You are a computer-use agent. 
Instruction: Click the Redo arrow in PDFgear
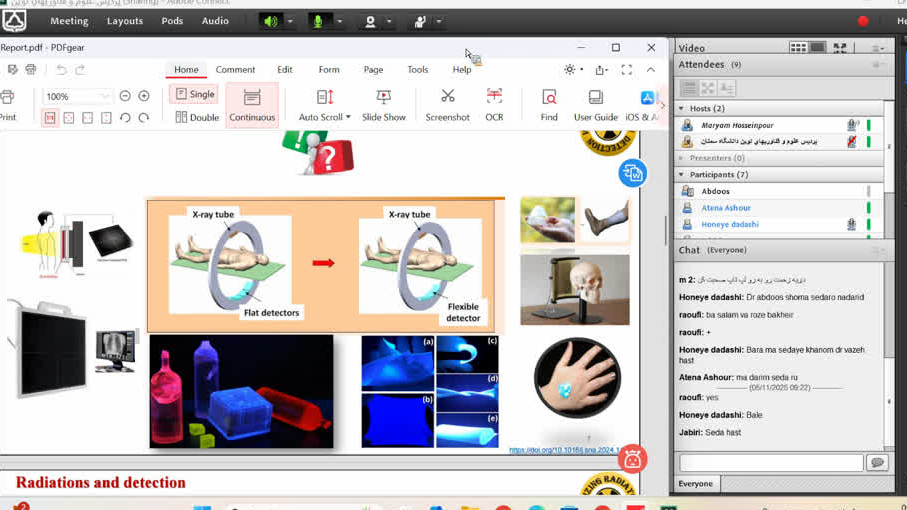click(80, 70)
